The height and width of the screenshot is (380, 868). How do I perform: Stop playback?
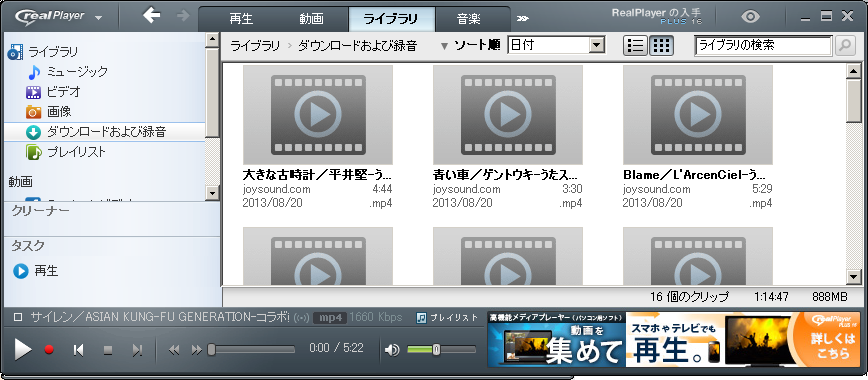click(x=108, y=350)
